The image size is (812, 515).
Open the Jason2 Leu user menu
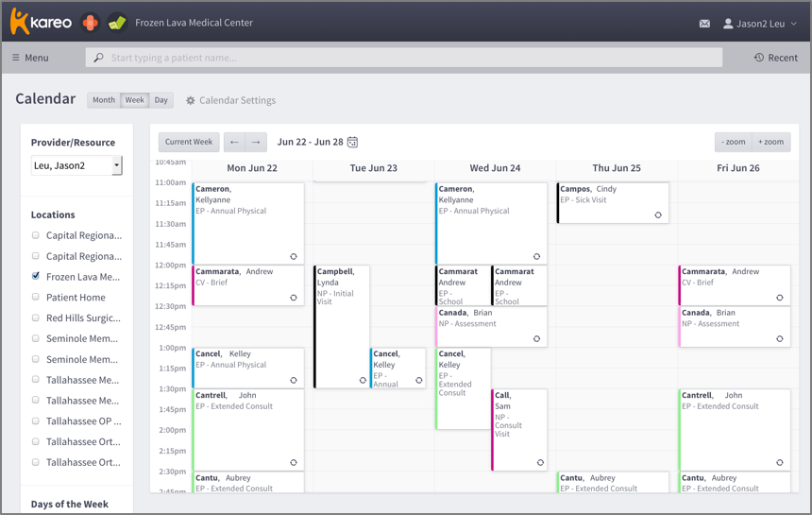coord(760,24)
